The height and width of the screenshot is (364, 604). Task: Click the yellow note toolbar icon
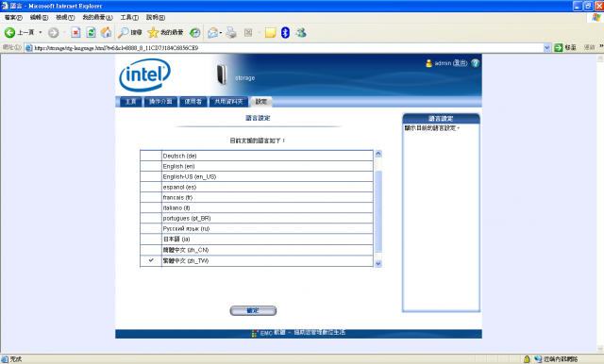pos(271,33)
